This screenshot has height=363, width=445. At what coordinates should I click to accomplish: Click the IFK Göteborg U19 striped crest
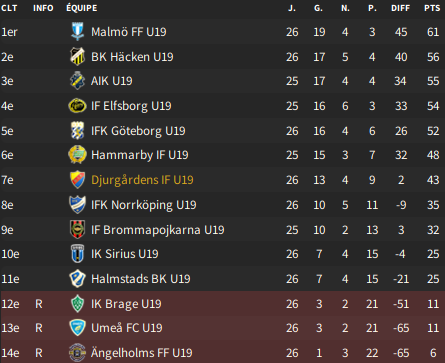click(78, 131)
